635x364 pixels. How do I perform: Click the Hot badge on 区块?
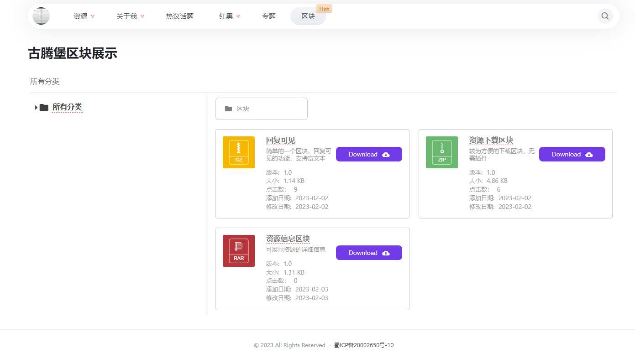324,9
